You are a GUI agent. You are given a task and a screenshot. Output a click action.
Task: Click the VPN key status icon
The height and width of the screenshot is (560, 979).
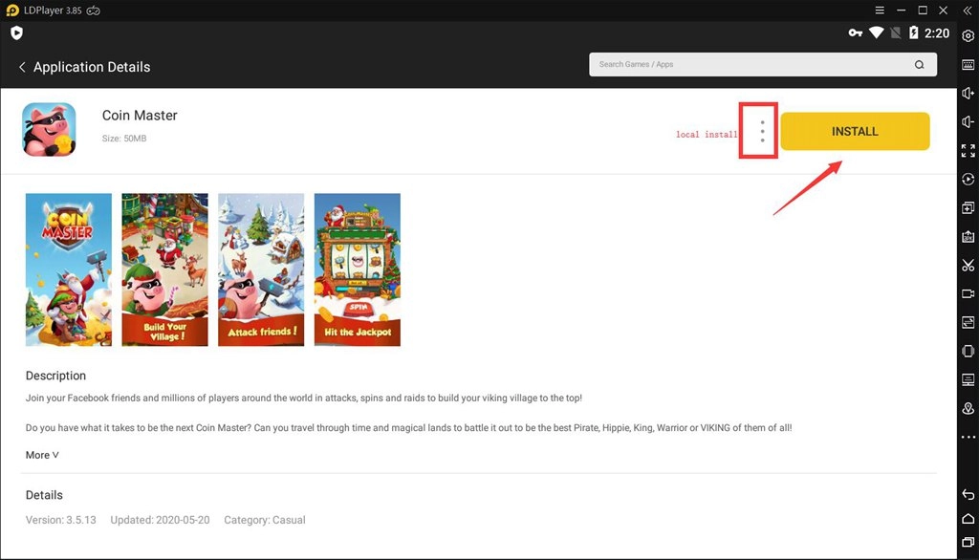856,33
